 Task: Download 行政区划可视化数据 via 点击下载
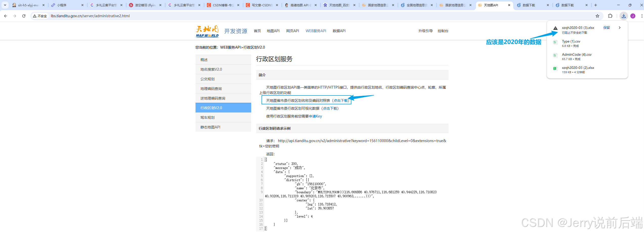[330, 108]
